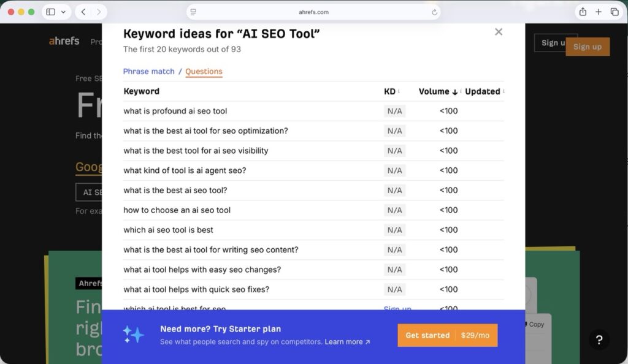
Task: Open the help question mark icon
Action: (x=599, y=340)
